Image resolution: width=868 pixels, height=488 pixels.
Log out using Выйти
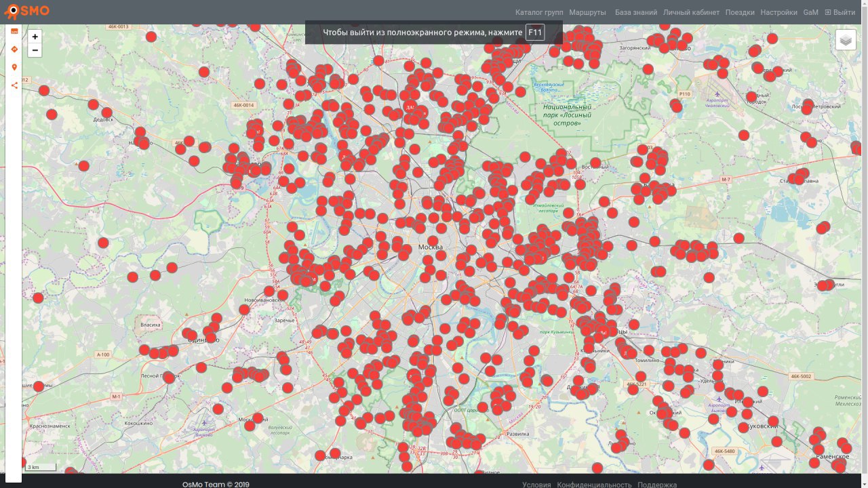pyautogui.click(x=840, y=12)
